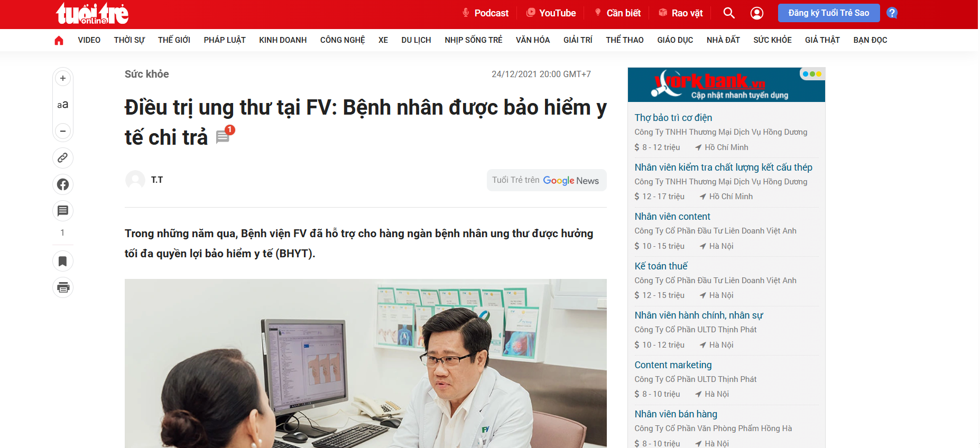Decrease font size with minus button

tap(63, 131)
